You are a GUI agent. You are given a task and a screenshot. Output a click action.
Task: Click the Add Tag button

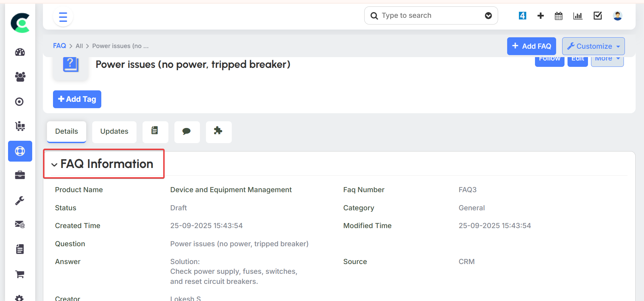click(x=77, y=99)
